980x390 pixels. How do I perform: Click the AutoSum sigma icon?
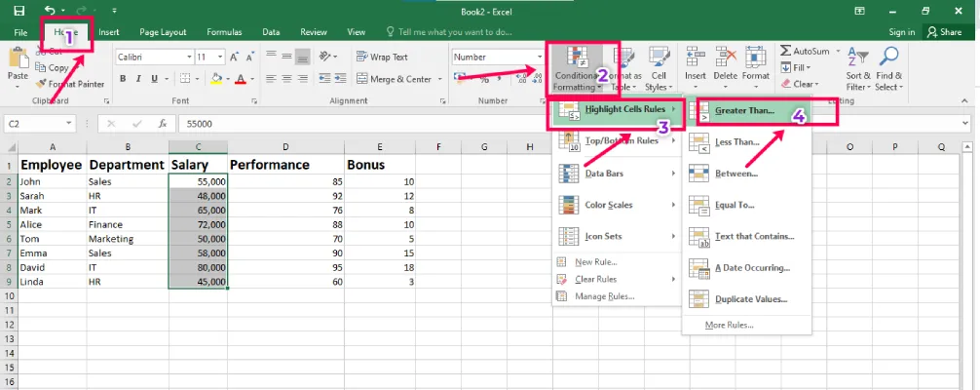(x=786, y=51)
